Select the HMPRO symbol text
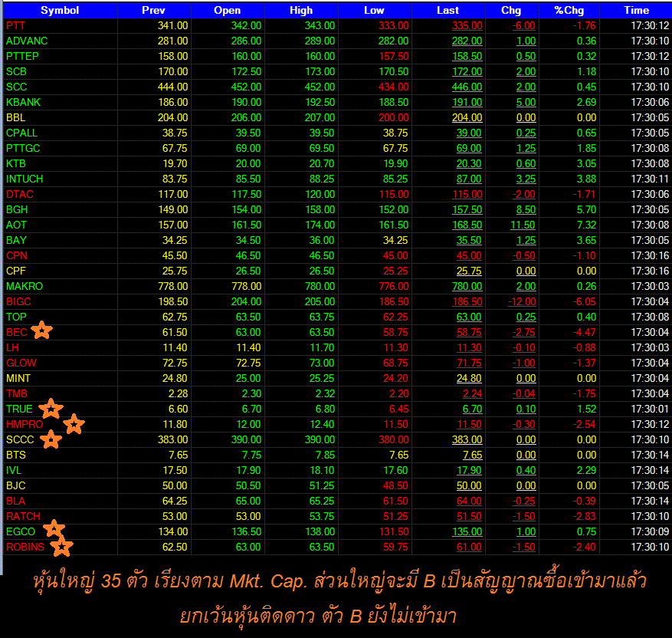672x638 pixels. point(25,425)
